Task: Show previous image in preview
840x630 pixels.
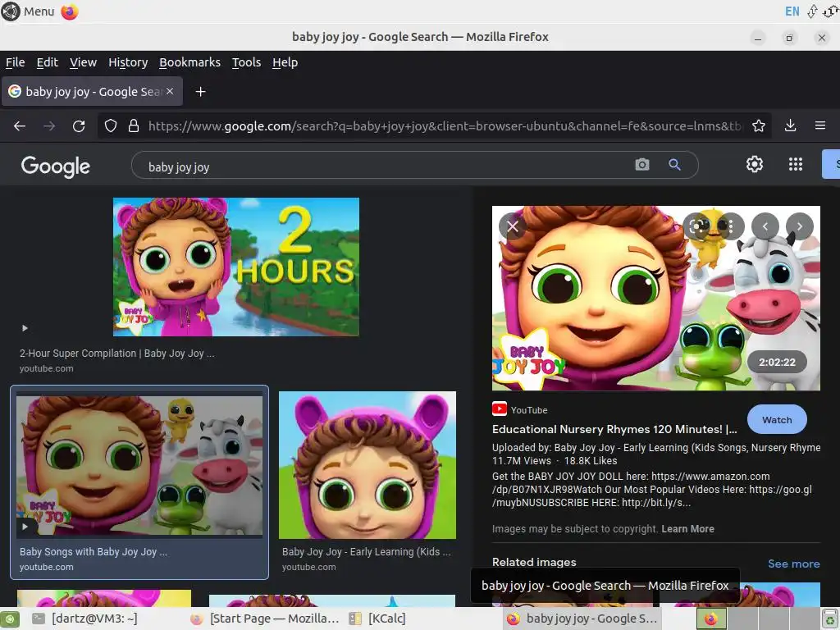Action: pos(765,226)
